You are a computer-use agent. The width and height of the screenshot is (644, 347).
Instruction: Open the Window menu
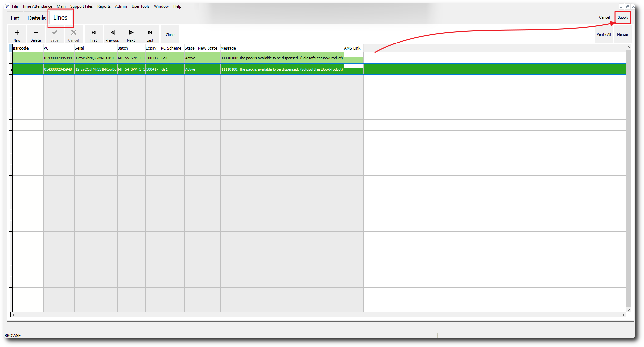click(x=161, y=6)
